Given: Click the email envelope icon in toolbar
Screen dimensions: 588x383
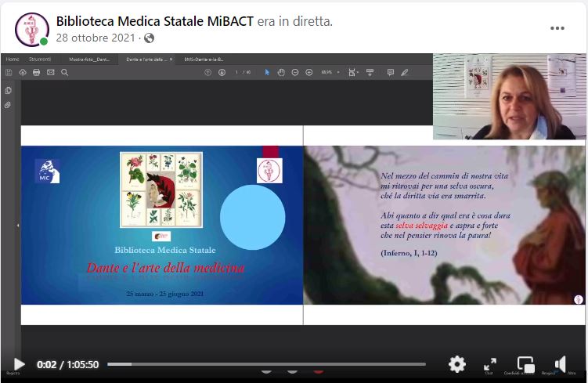Looking at the screenshot, I should (51, 72).
